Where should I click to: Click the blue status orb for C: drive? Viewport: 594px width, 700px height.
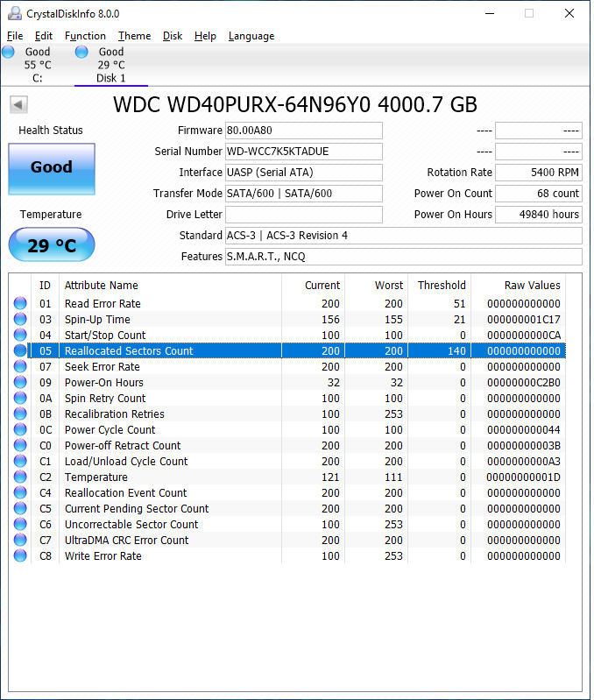tap(8, 52)
